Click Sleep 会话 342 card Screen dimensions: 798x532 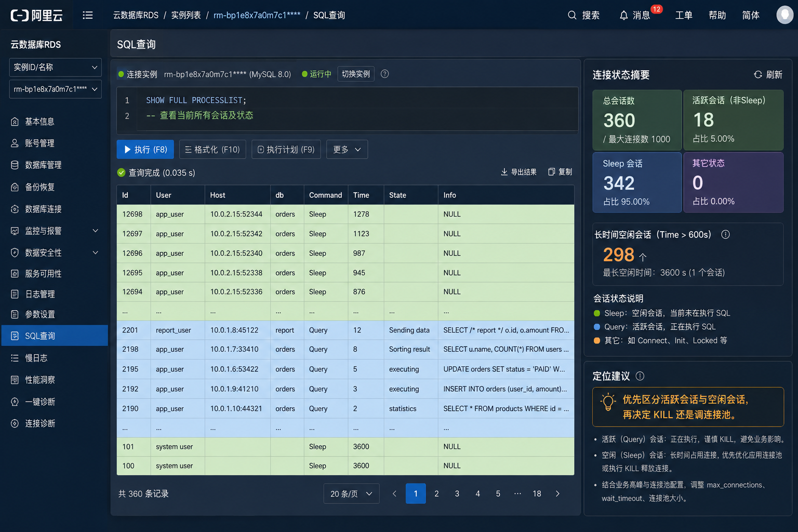[637, 182]
